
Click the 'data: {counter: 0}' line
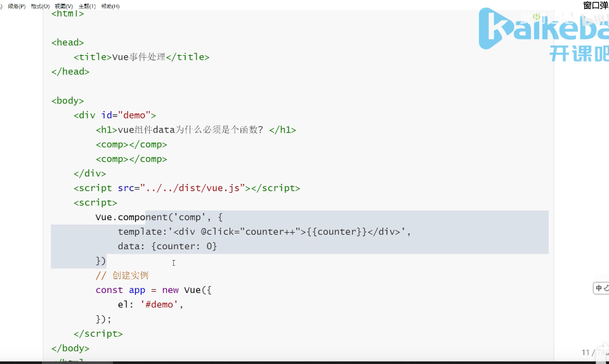tap(167, 247)
